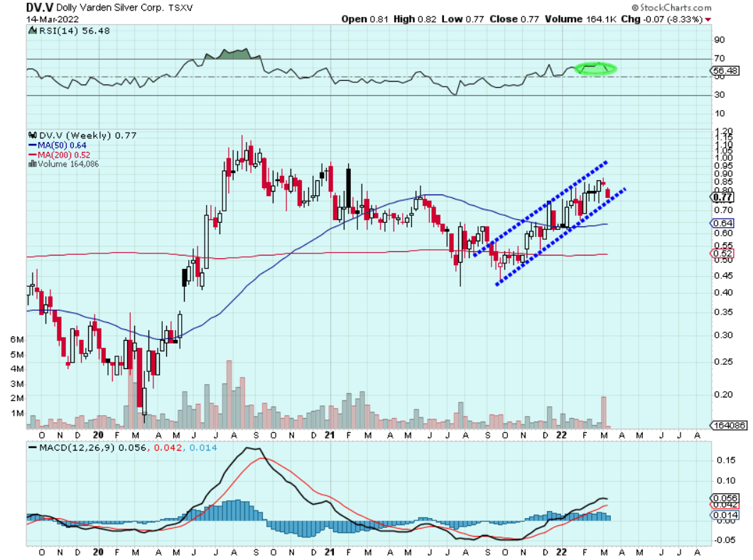Click the 0.15 level on the MACD axis
The width and height of the screenshot is (753, 560).
click(x=725, y=460)
